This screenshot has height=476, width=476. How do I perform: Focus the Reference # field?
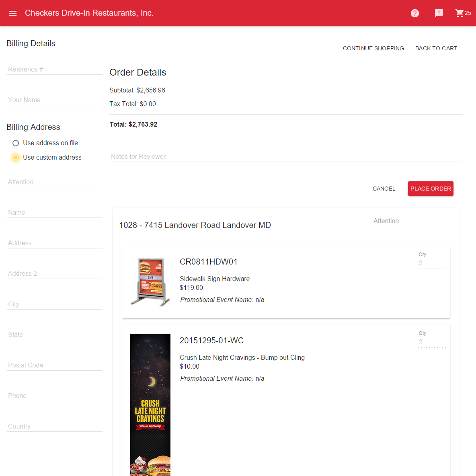(x=55, y=70)
